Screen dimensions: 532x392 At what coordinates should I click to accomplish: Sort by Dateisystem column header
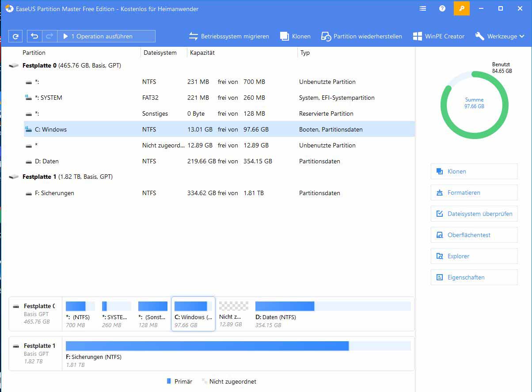point(160,53)
